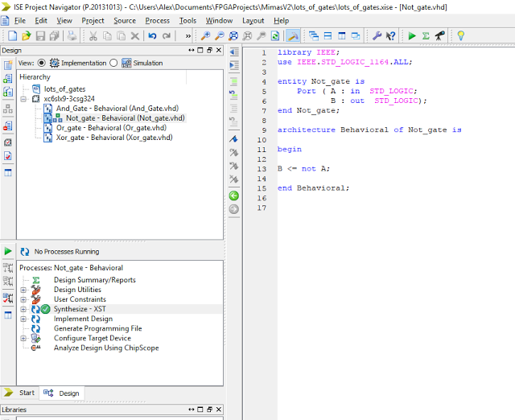Expand the User Constraints process
Viewport: 515px width, 420px height.
(x=23, y=299)
